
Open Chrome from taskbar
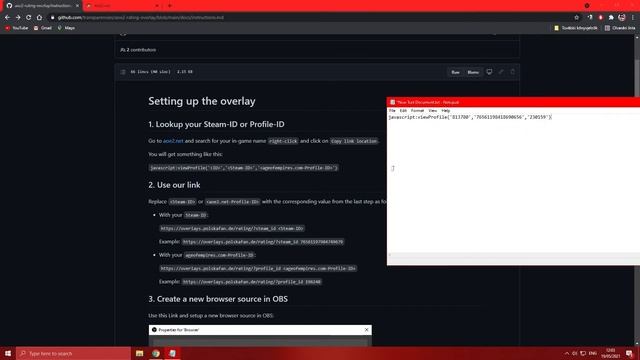pos(156,353)
